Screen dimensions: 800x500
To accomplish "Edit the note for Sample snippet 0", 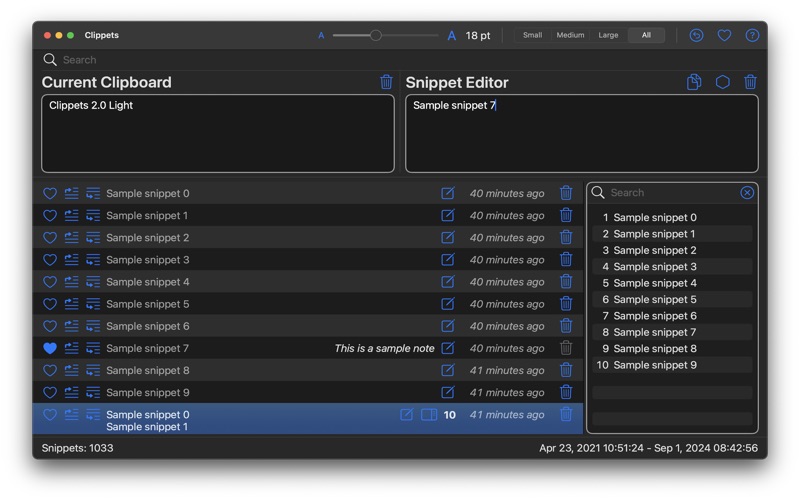I will point(447,193).
